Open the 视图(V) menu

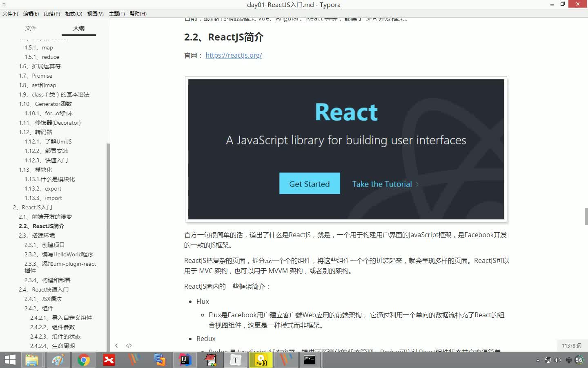[95, 13]
